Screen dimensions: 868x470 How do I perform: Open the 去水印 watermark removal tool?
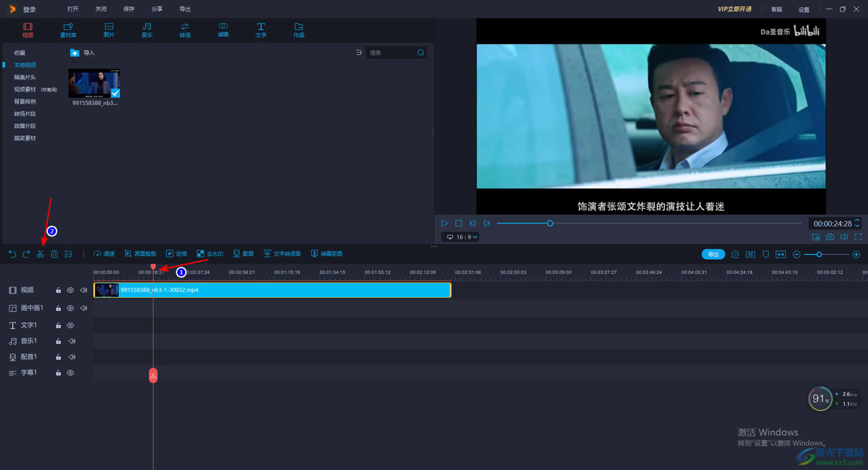coord(209,254)
